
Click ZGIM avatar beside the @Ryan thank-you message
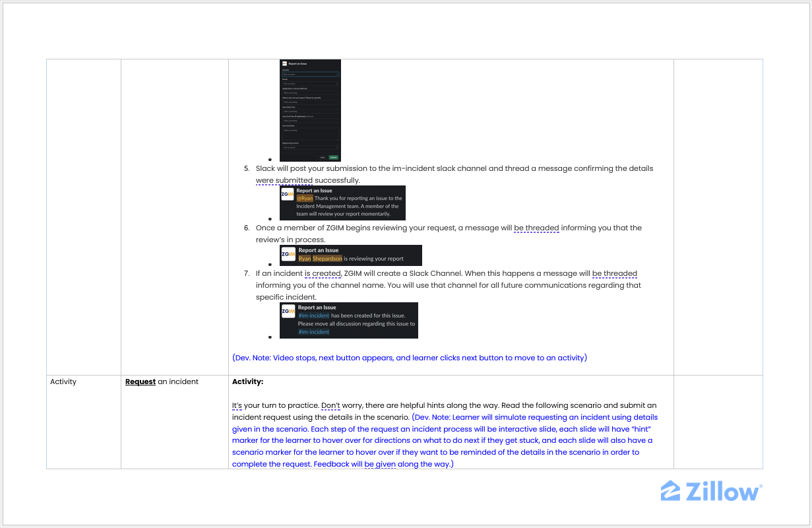(288, 194)
